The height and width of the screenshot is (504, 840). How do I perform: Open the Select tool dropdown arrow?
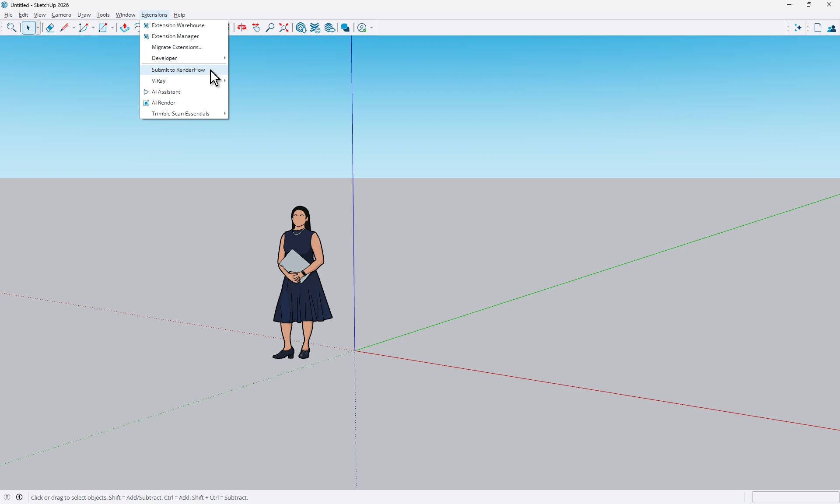point(38,28)
